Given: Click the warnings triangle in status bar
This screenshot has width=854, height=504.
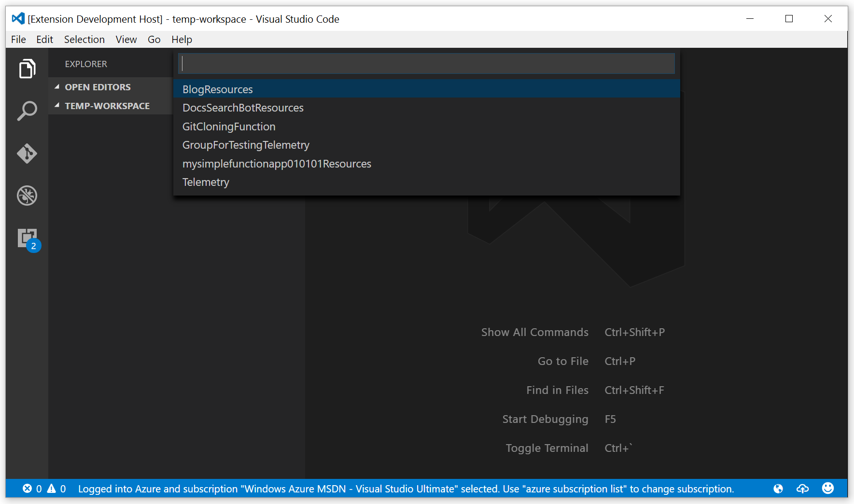Looking at the screenshot, I should click(x=52, y=489).
